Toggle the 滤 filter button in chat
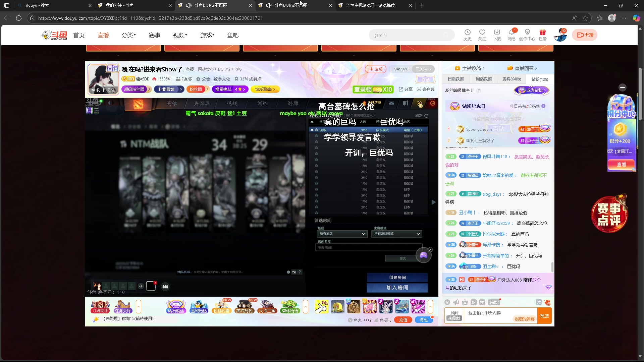 [538, 302]
